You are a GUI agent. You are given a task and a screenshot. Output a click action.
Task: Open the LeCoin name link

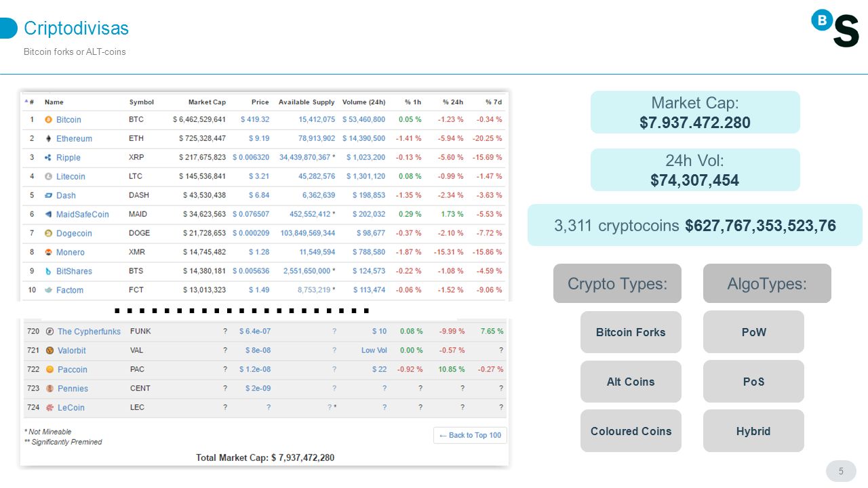[x=71, y=407]
